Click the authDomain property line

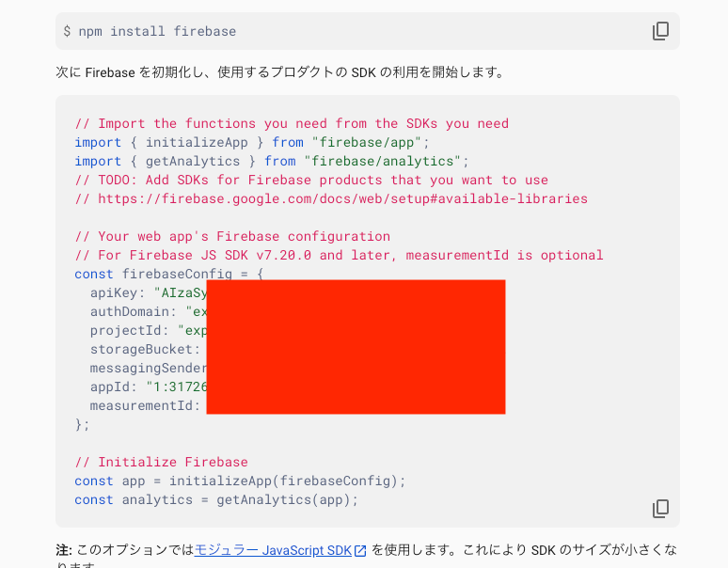click(133, 311)
